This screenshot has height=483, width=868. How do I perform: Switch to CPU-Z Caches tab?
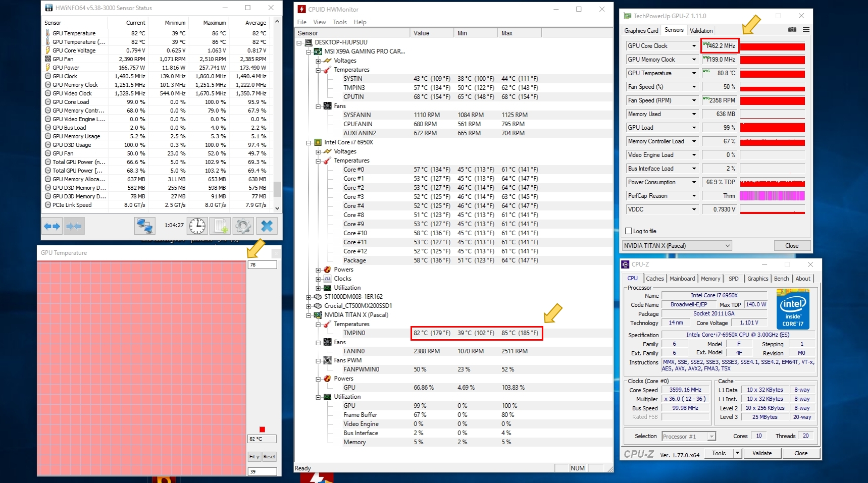(x=655, y=279)
